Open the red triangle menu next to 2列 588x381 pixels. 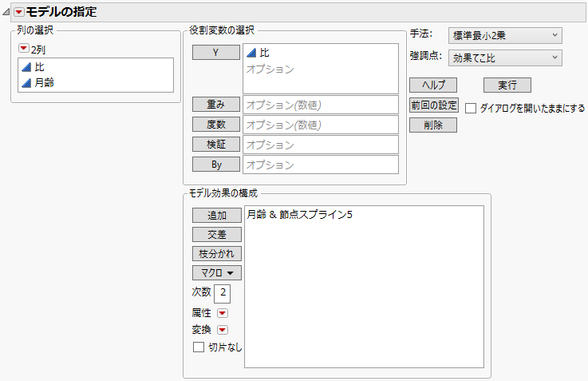point(24,49)
